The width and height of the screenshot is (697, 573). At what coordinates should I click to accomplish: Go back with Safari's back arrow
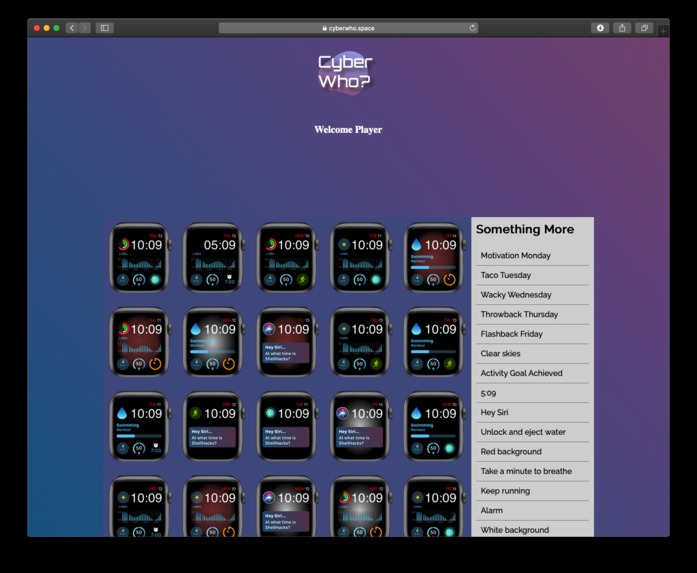coord(72,28)
